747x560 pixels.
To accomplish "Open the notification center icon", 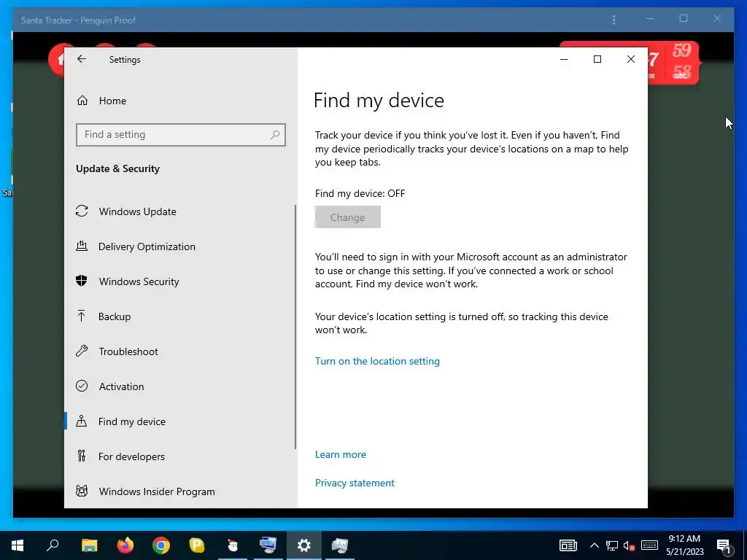I will (724, 545).
